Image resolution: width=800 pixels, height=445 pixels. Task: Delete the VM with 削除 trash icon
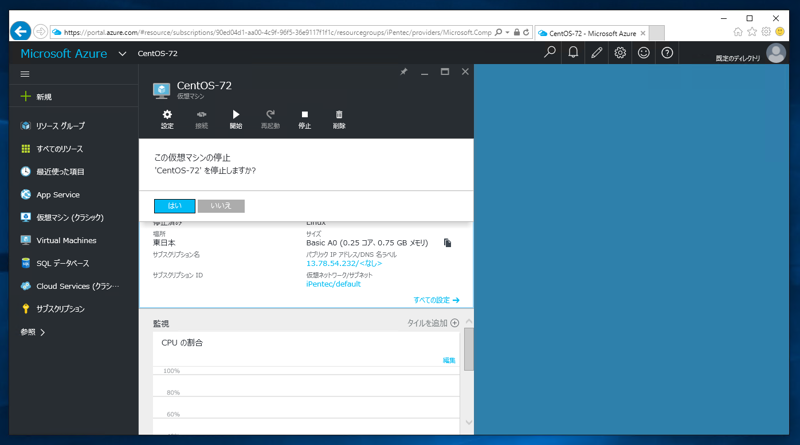click(x=339, y=119)
